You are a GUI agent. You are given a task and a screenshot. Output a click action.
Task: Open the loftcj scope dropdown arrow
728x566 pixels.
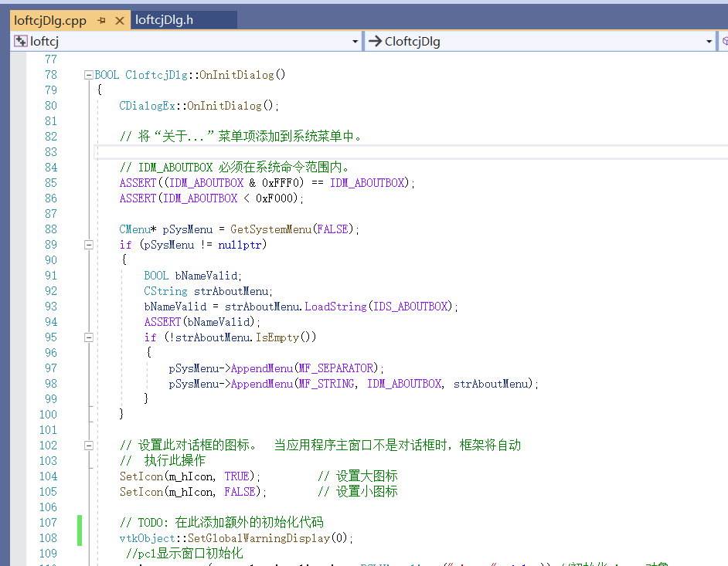coord(355,41)
